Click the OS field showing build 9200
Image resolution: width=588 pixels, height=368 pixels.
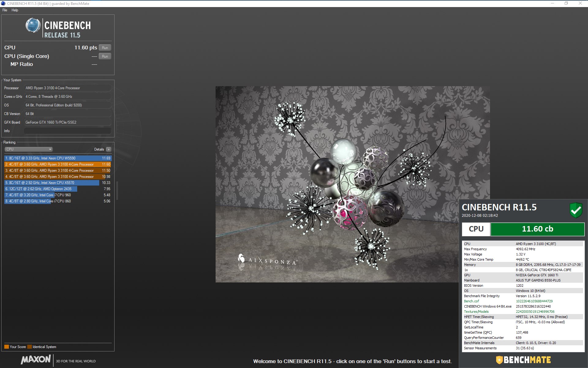67,105
